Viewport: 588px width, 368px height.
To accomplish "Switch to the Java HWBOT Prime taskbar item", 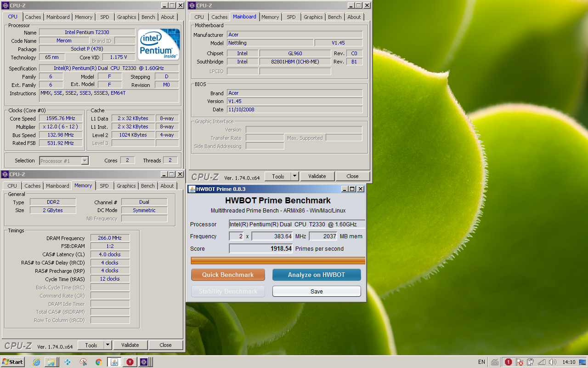I will coord(114,362).
